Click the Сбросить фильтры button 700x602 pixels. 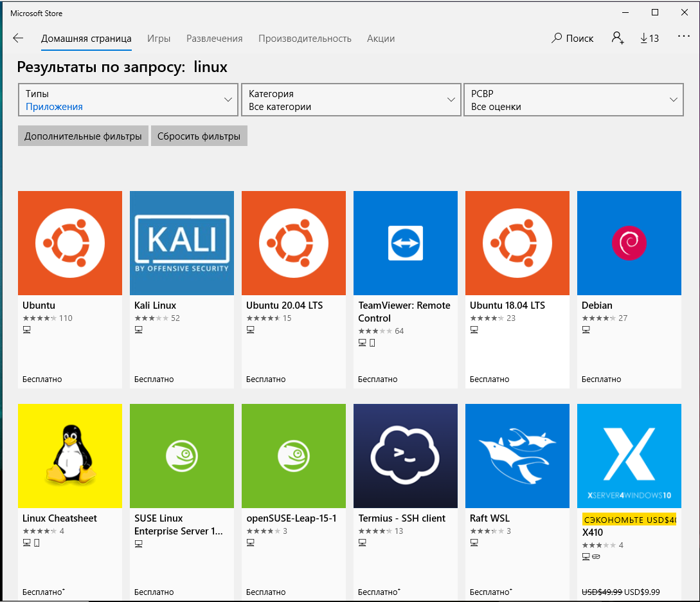[199, 136]
